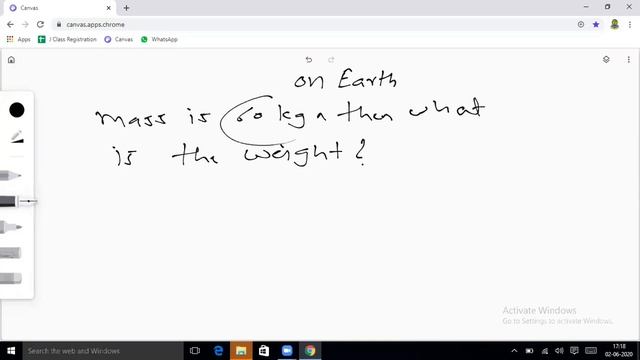The height and width of the screenshot is (360, 640).
Task: Open the Action Center notifications icon
Action: point(574,351)
